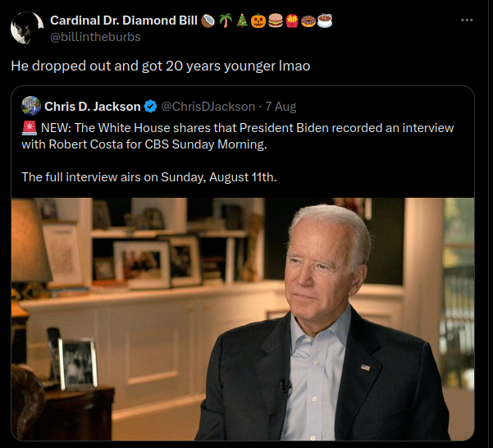Viewport: 493px width, 448px height.
Task: Click the french fries emoji in the name
Action: tap(290, 20)
